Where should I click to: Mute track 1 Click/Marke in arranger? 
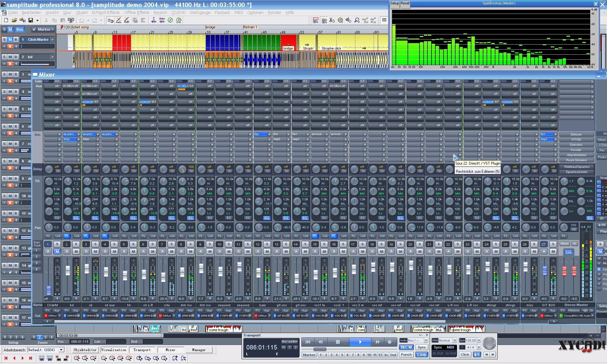[10, 39]
